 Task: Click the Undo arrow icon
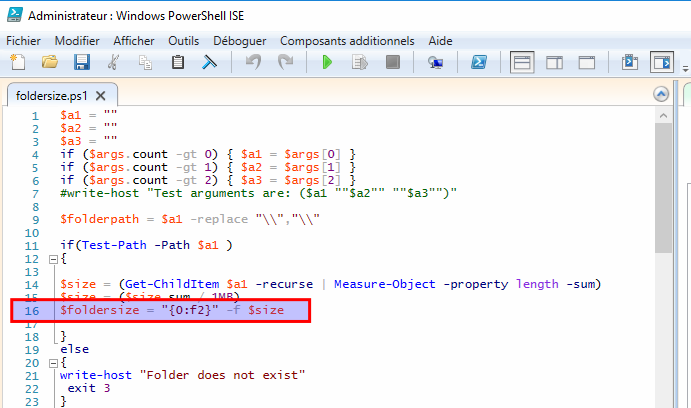(253, 63)
